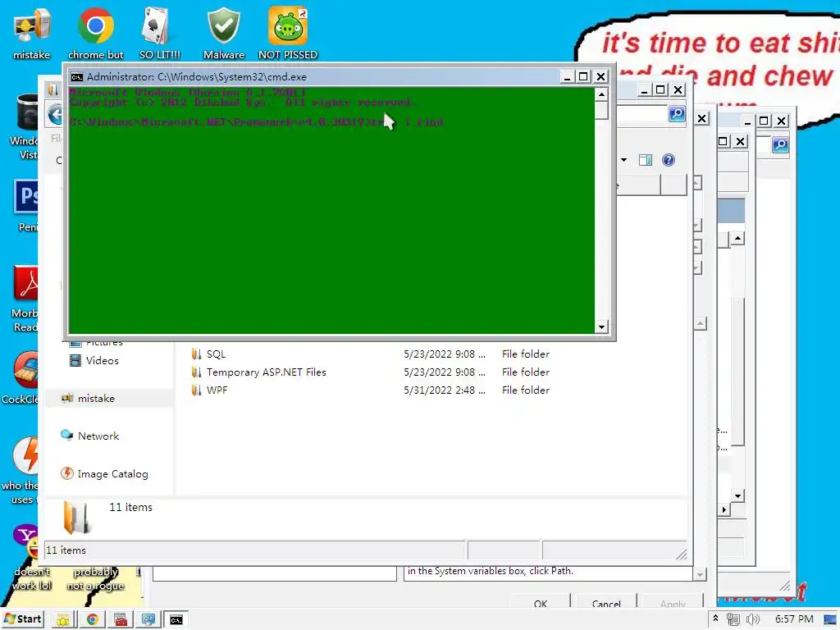Toggle the Explorer preview pane icon
The width and height of the screenshot is (840, 630).
point(646,160)
